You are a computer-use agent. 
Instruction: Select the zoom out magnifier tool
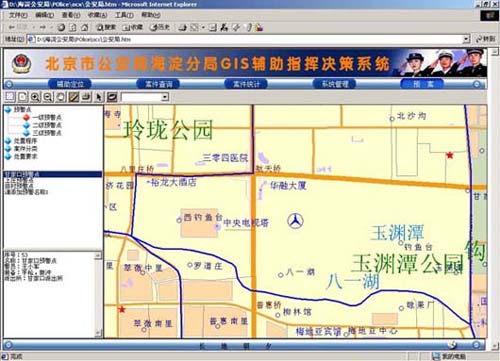point(48,97)
